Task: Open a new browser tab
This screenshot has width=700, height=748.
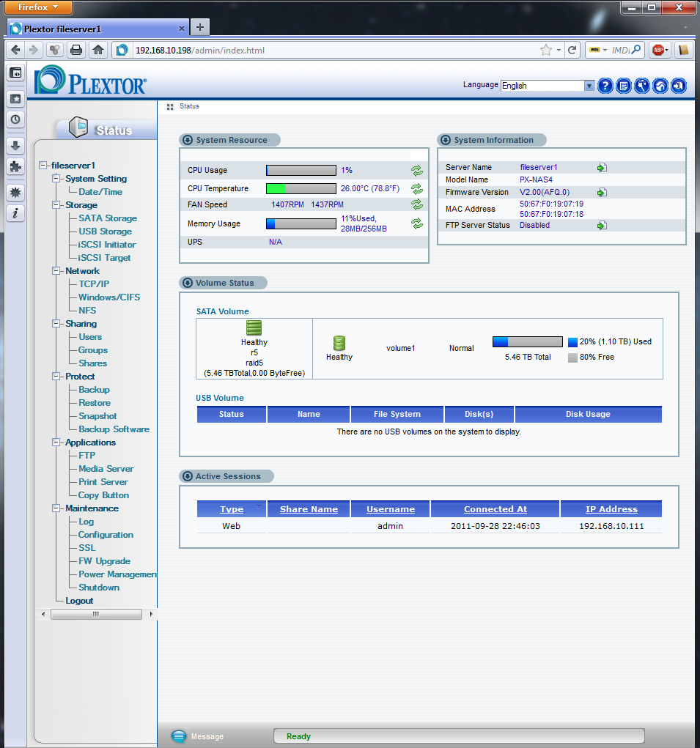Action: pos(200,27)
